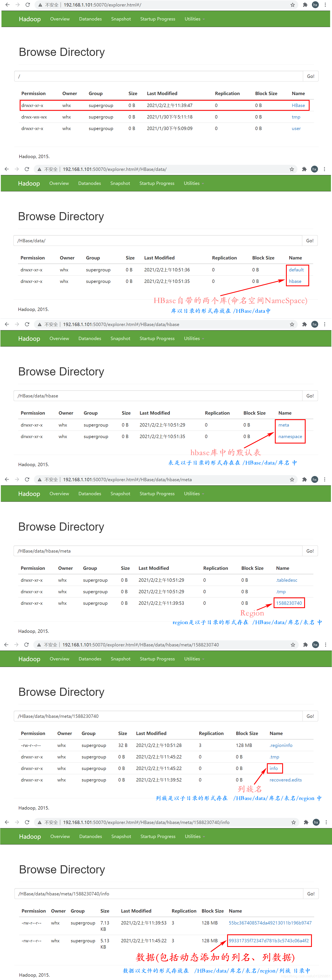Reload the window with URL ending /1588230740/info
Screen dimensions: 332x980
pyautogui.click(x=27, y=823)
